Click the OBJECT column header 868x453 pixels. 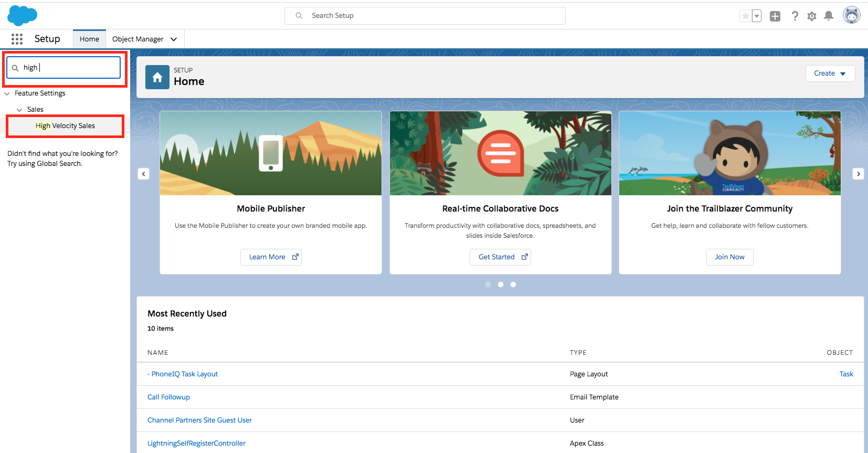click(840, 353)
